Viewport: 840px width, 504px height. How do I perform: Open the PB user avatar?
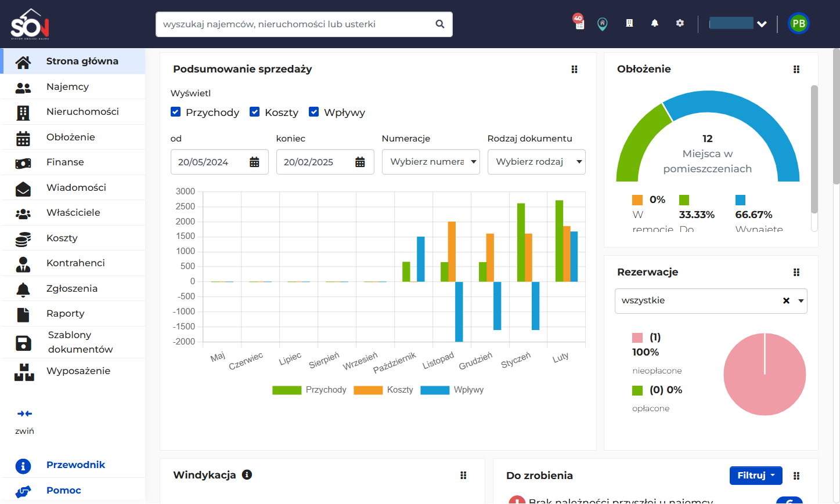[799, 23]
